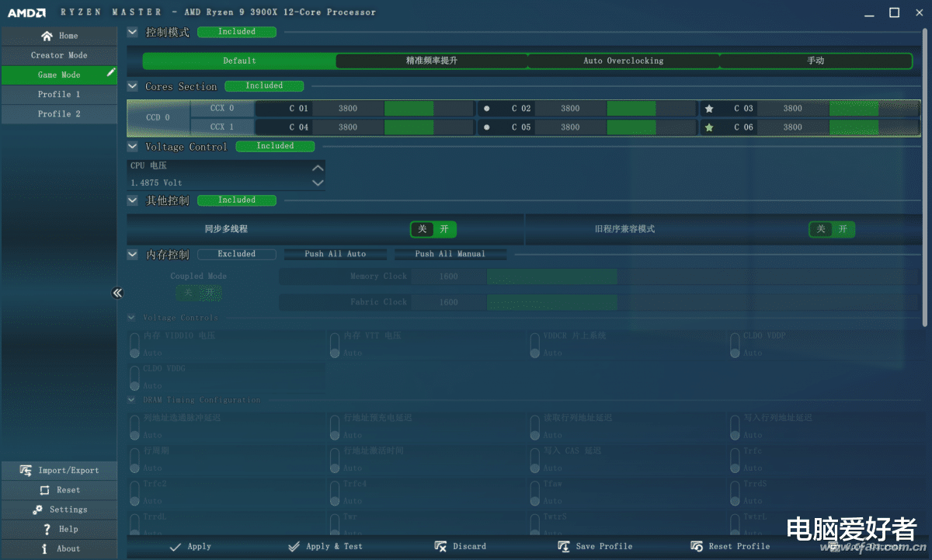Click the C 02 frequency value 3800

point(570,109)
